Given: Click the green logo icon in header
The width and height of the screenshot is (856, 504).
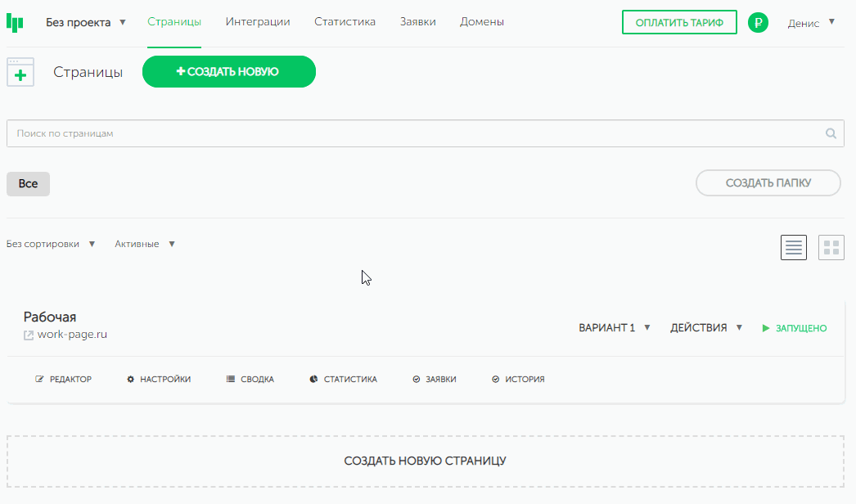Looking at the screenshot, I should (15, 22).
